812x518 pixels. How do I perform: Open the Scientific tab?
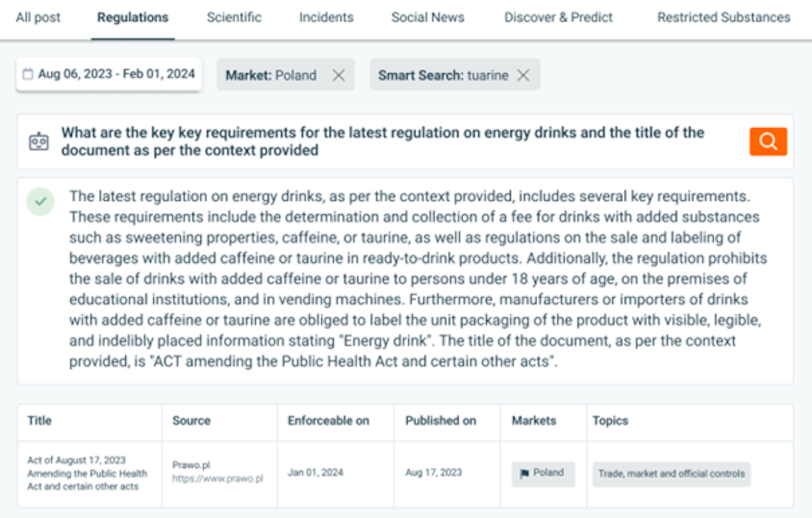point(234,18)
